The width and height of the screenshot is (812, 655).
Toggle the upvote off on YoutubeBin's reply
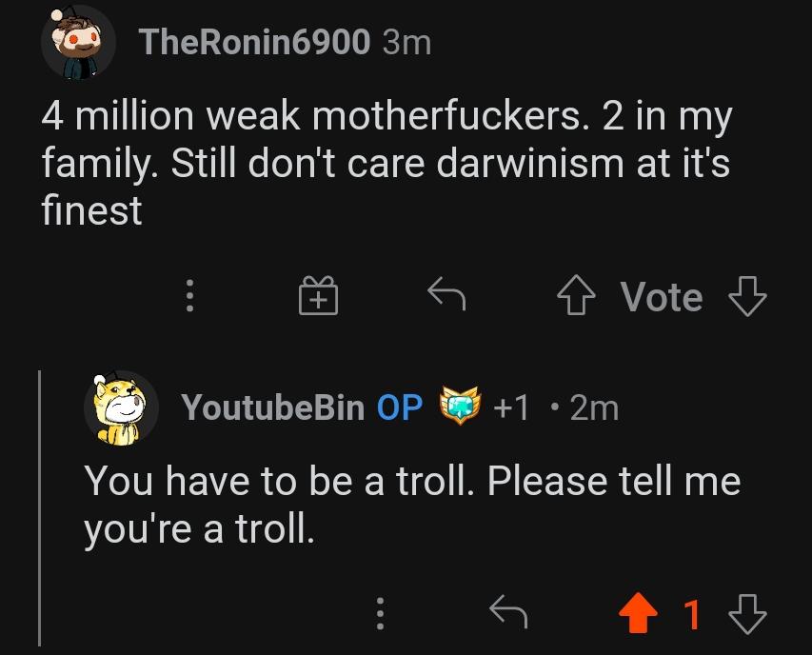[640, 613]
